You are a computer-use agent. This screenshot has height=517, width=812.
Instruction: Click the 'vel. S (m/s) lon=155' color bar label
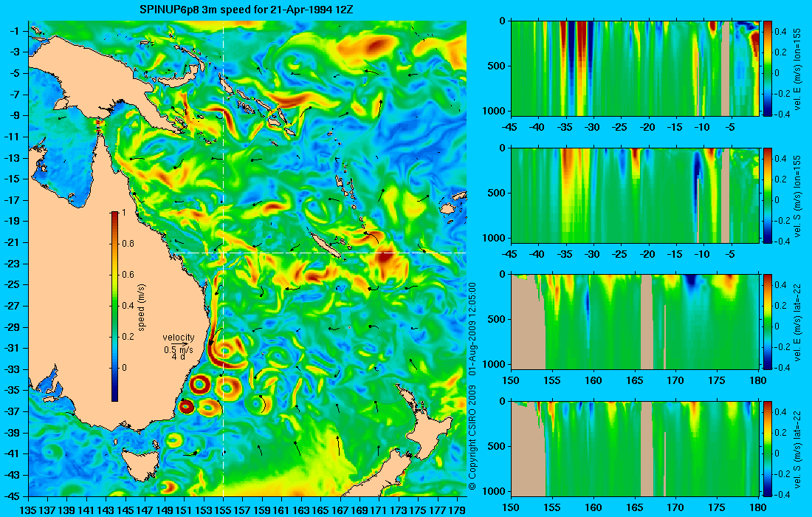point(798,195)
